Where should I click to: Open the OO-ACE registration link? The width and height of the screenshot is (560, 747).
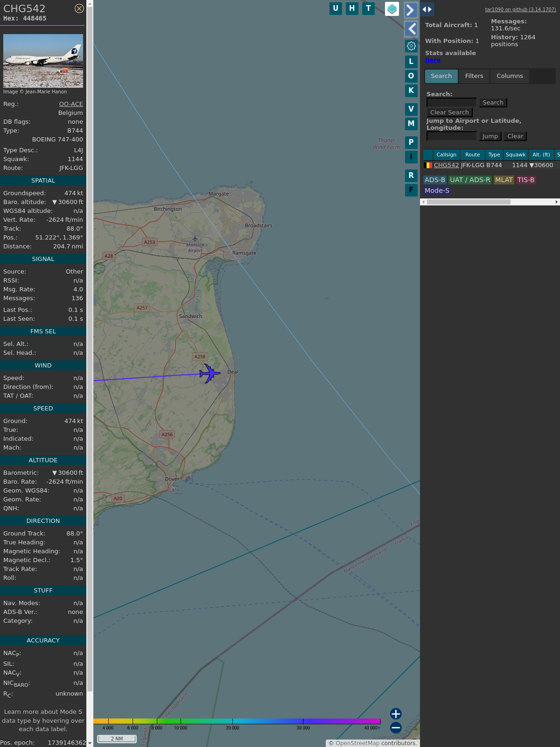click(x=71, y=104)
